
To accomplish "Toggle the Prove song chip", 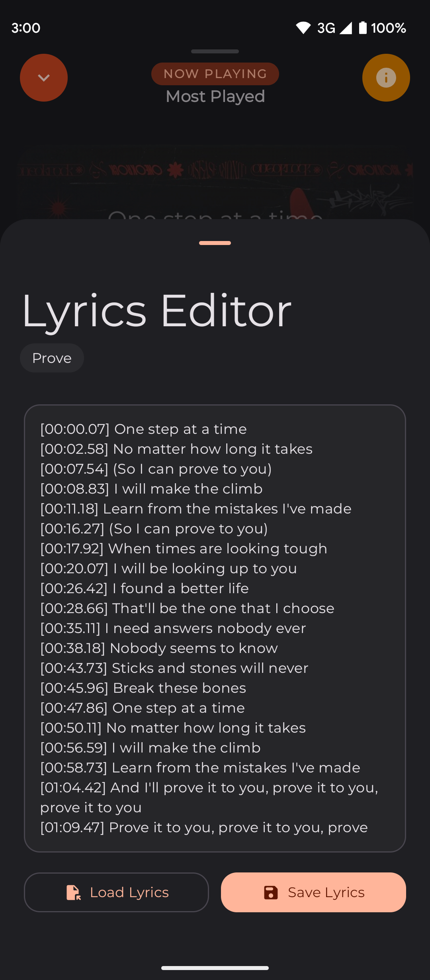I will pyautogui.click(x=52, y=358).
